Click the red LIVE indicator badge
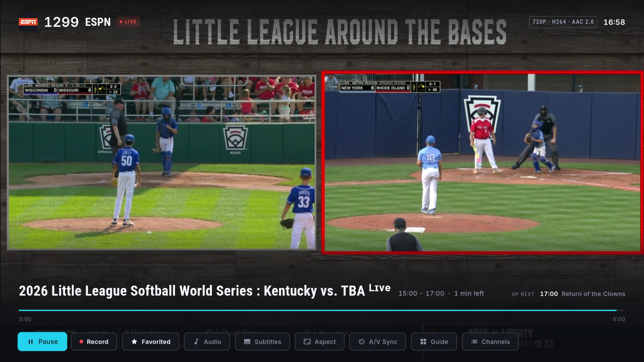 (x=128, y=22)
